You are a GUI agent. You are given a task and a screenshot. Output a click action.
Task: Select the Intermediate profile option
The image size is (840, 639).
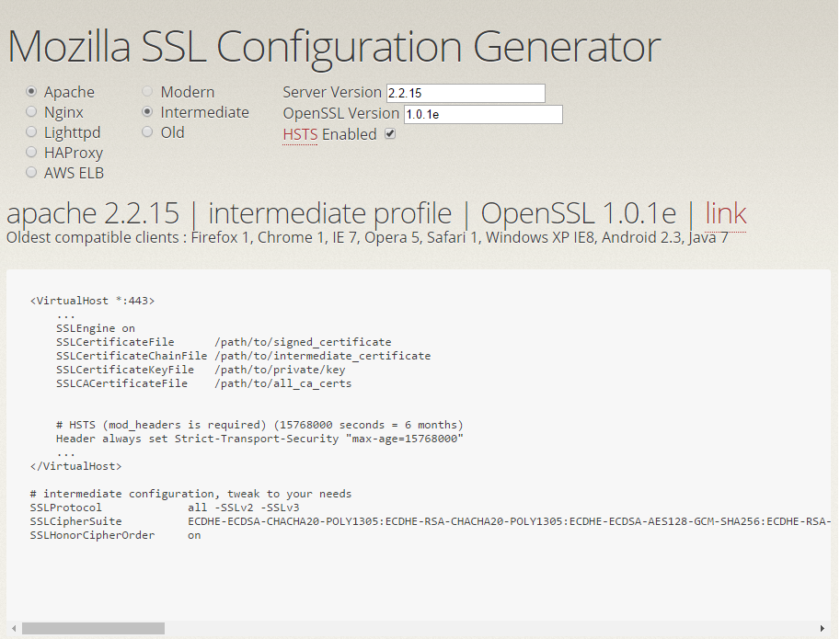[147, 111]
